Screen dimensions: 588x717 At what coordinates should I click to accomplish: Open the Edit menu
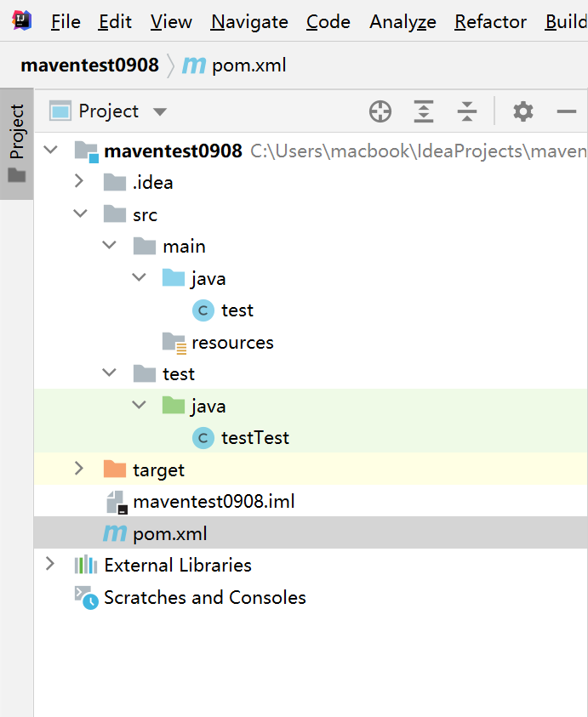tap(115, 21)
